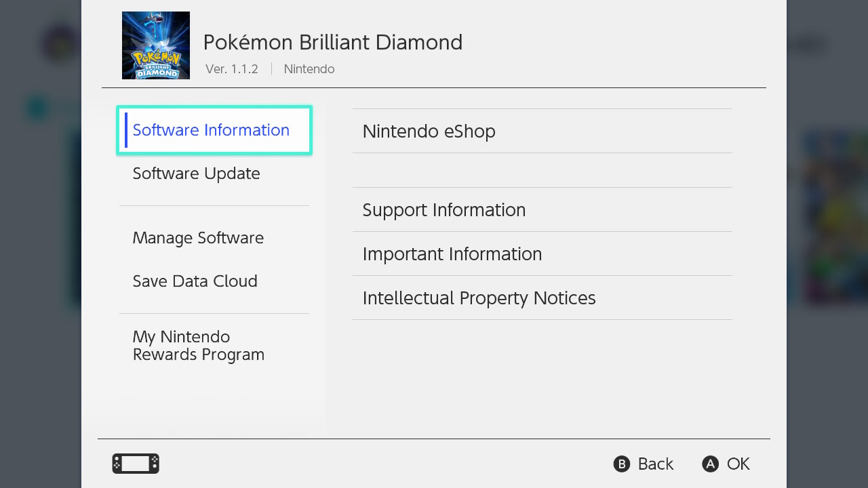Open the Nintendo eShop entry
This screenshot has width=868, height=488.
click(429, 131)
